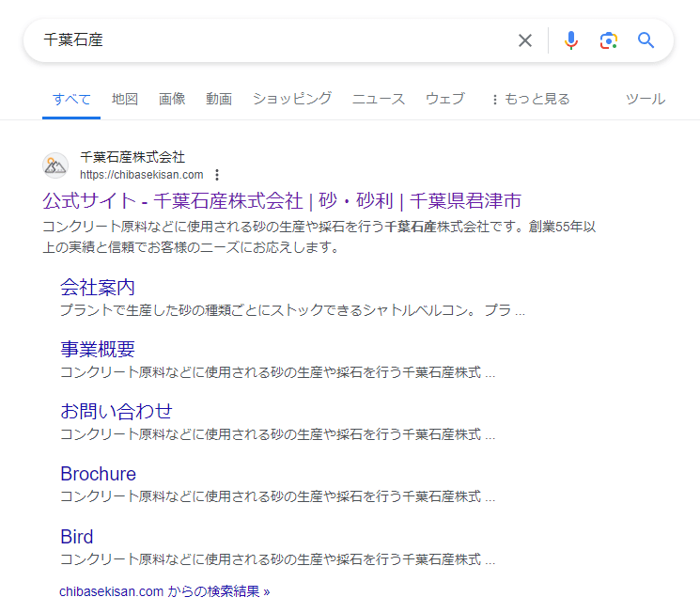Open the ニュース tab
700x613 pixels.
point(378,99)
